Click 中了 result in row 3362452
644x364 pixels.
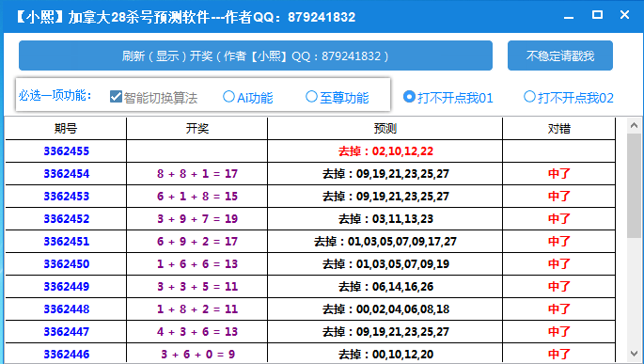pos(559,219)
